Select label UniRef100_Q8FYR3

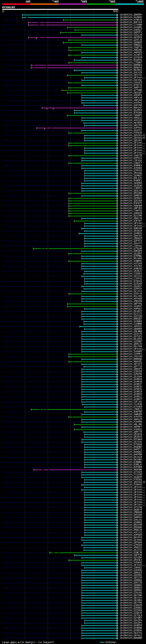click(x=131, y=208)
